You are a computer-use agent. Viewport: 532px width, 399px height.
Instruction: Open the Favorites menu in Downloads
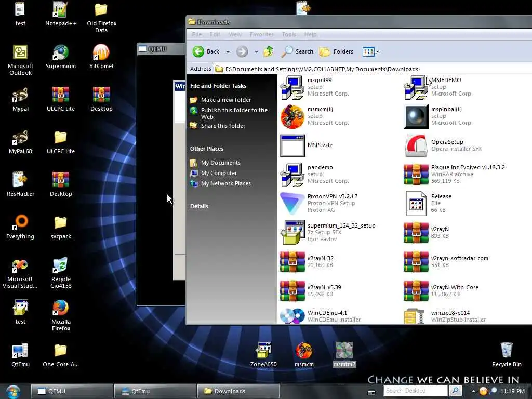[262, 34]
